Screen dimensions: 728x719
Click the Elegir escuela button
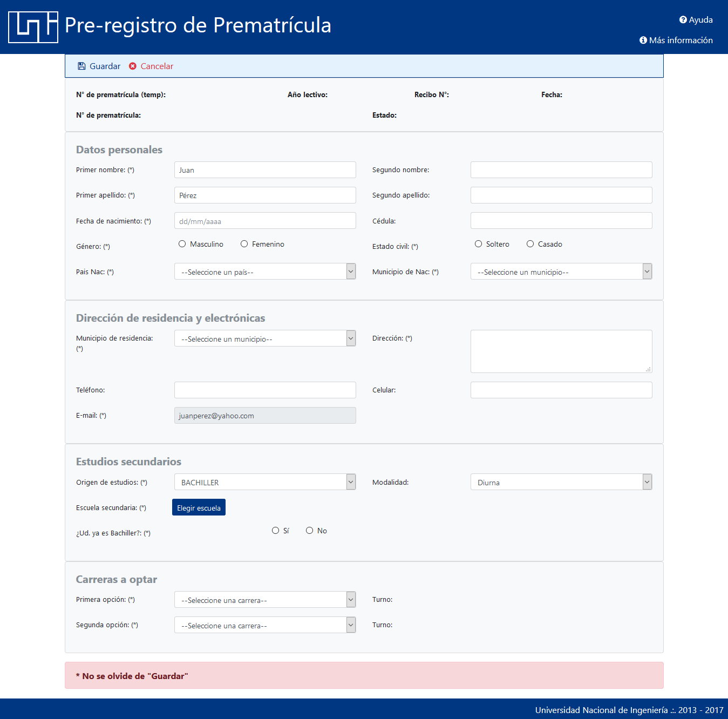point(199,507)
